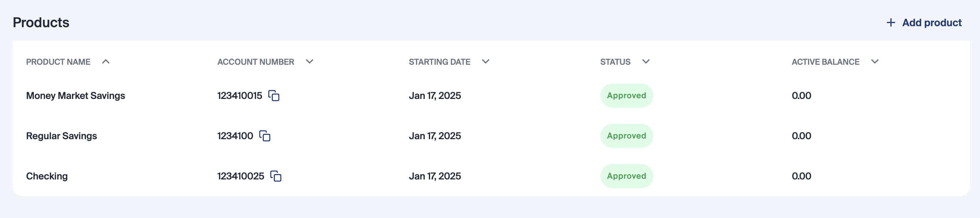
Task: Sort by Status chevron
Action: pos(646,62)
